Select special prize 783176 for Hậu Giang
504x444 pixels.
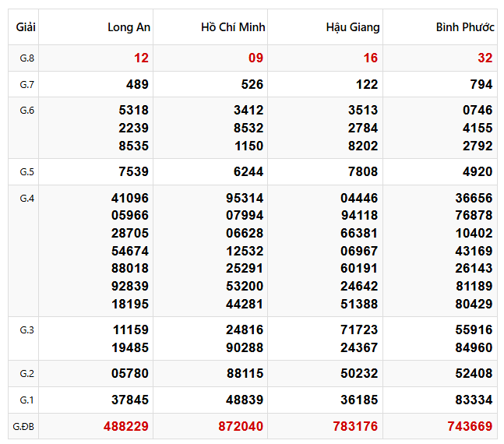point(355,427)
